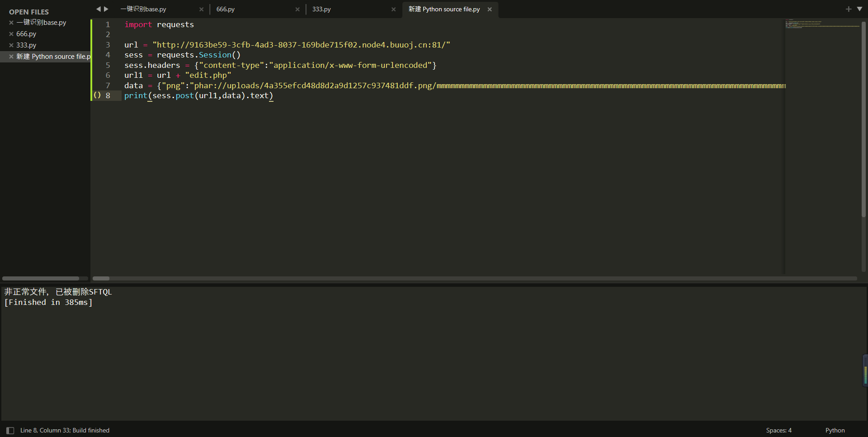Click the OPEN FILES sidebar heading
This screenshot has height=437, width=868.
[29, 12]
